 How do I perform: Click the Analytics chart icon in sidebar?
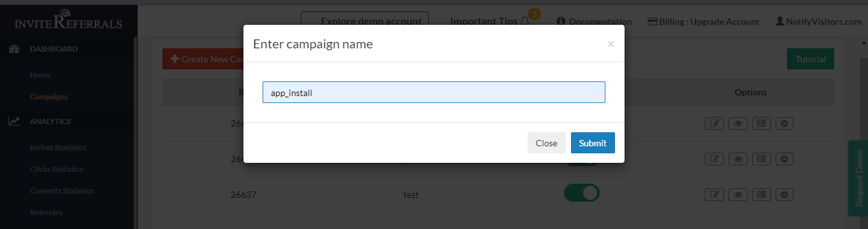pos(14,121)
